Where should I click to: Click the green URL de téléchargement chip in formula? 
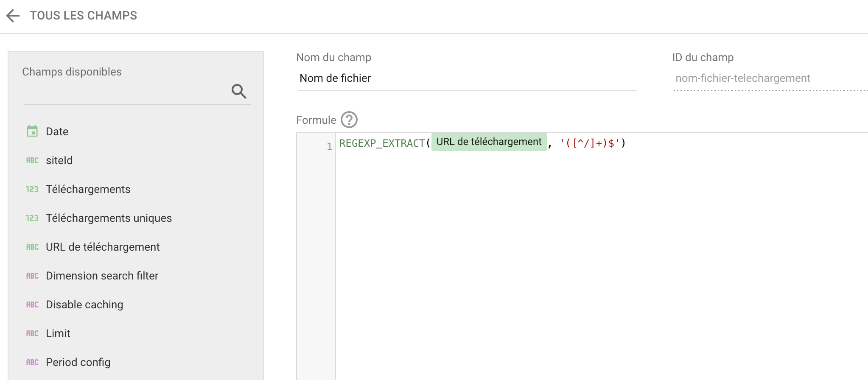pyautogui.click(x=489, y=142)
